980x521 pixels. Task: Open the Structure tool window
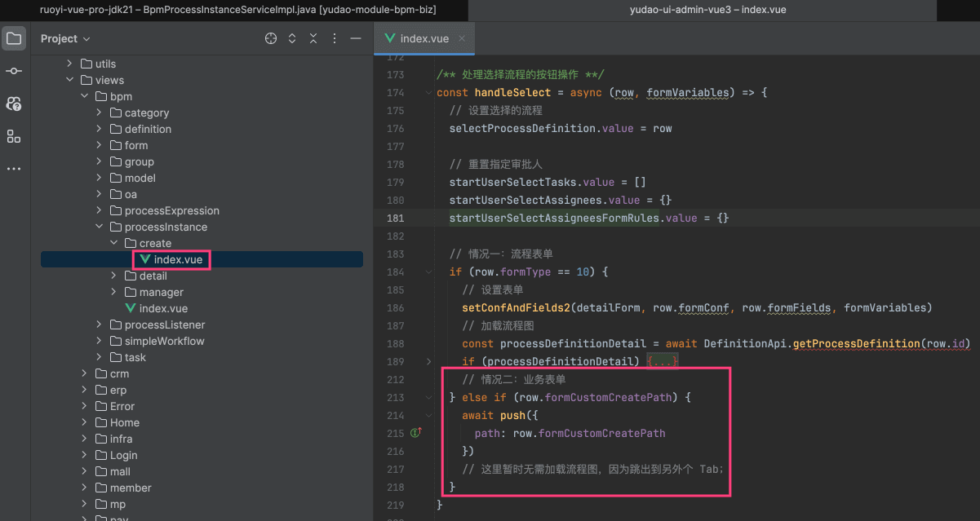[x=14, y=136]
